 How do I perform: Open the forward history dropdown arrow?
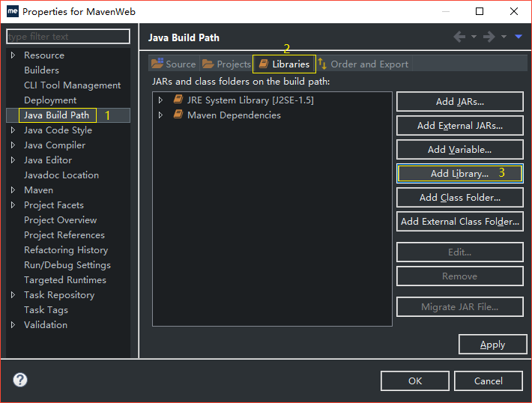pyautogui.click(x=504, y=37)
